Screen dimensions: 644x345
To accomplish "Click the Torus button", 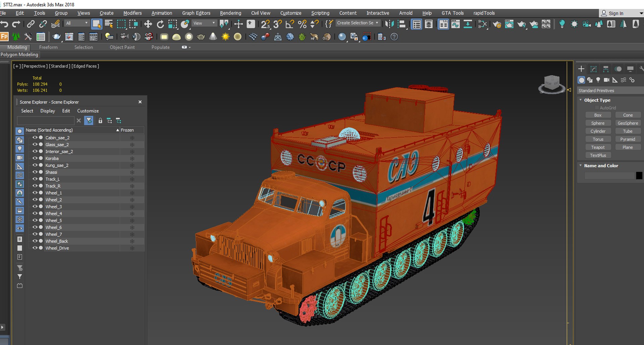I will coord(598,139).
